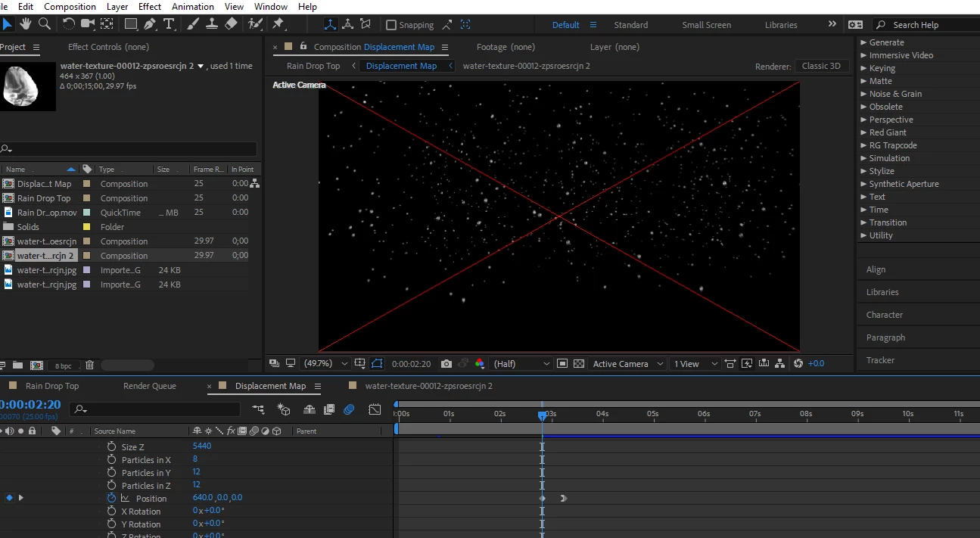Image resolution: width=980 pixels, height=538 pixels.
Task: Take a snapshot with camera icon
Action: (446, 364)
